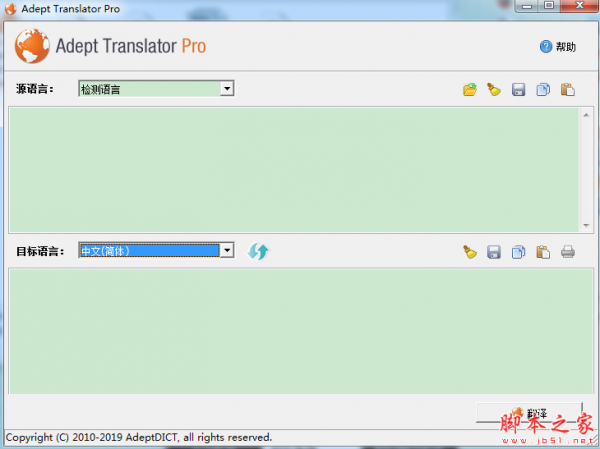Image resolution: width=600 pixels, height=449 pixels.
Task: Paste clipboard into source text
Action: [568, 90]
